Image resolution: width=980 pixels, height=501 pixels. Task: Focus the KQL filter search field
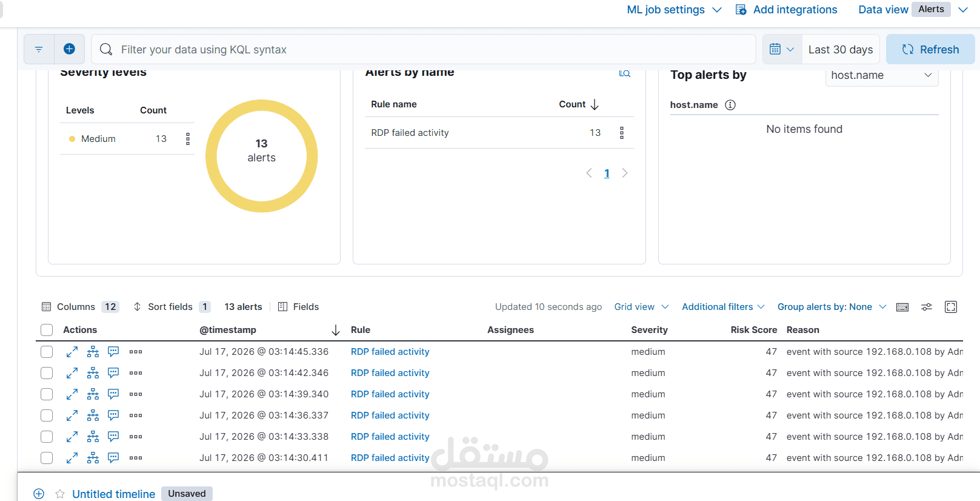tap(423, 49)
